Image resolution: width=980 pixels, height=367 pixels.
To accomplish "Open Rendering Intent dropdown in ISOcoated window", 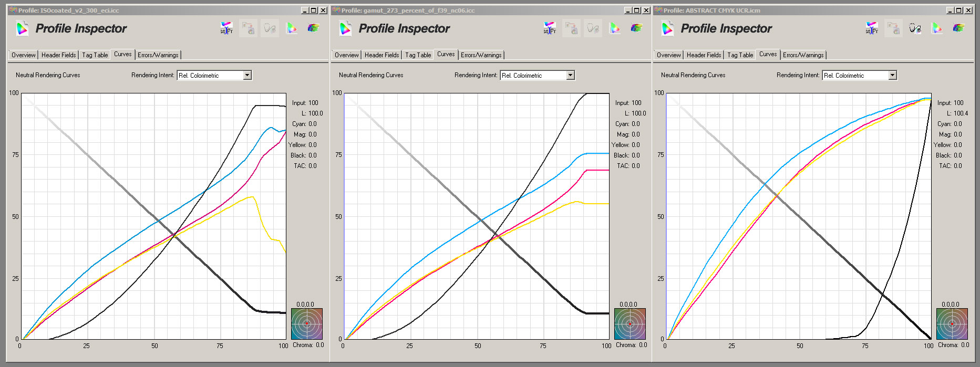I will point(247,75).
